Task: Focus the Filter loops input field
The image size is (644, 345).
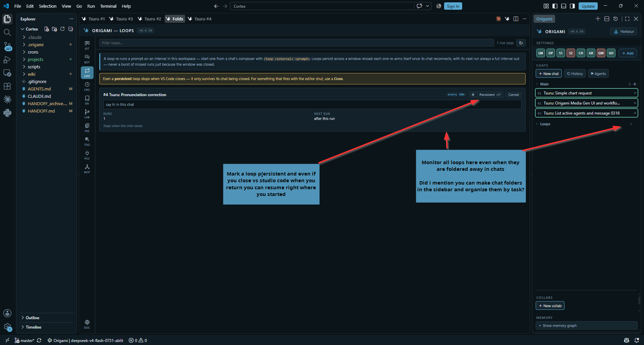Action: coord(297,43)
